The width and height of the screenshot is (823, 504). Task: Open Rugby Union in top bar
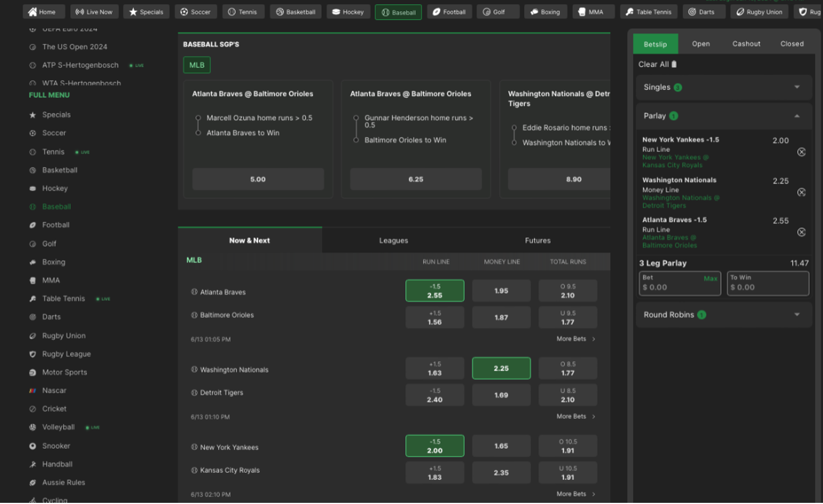[x=759, y=12]
